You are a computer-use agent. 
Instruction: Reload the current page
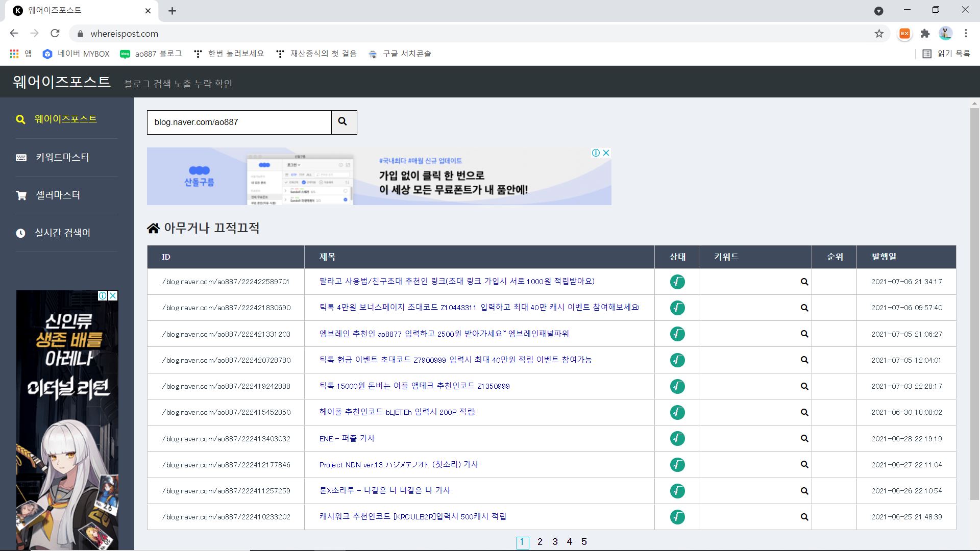(55, 34)
